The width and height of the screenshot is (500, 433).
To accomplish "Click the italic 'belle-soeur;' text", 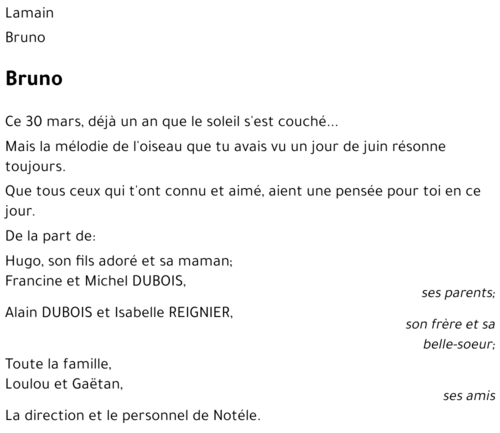I will pos(459,344).
